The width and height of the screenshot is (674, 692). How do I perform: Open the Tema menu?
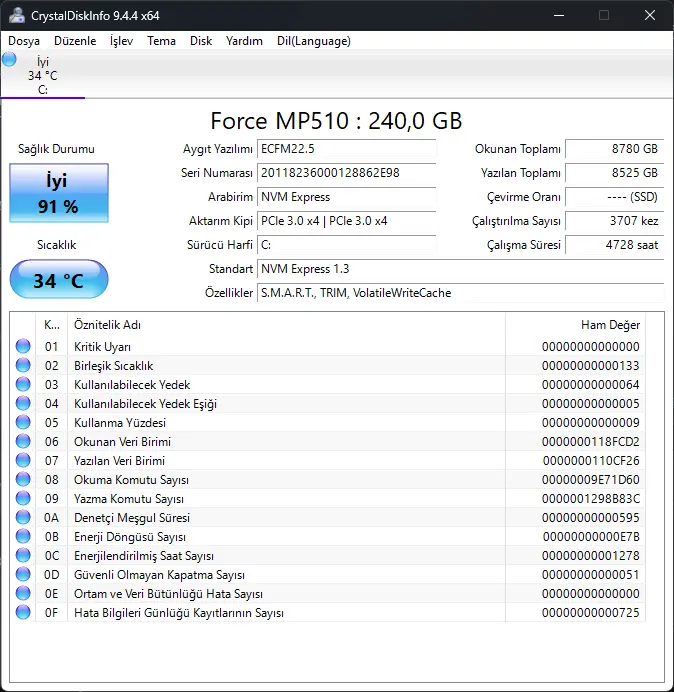pos(161,41)
